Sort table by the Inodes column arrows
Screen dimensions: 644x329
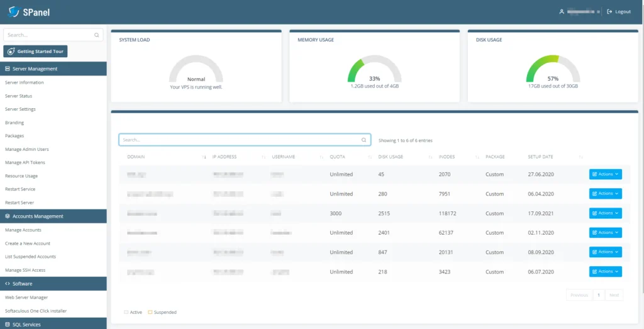coord(477,157)
